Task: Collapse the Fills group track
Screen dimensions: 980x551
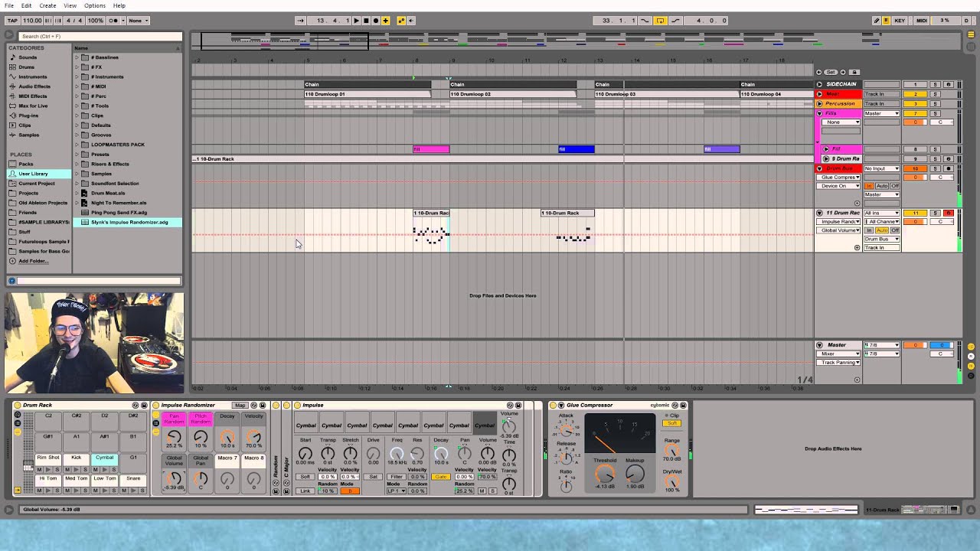Action: pyautogui.click(x=819, y=113)
